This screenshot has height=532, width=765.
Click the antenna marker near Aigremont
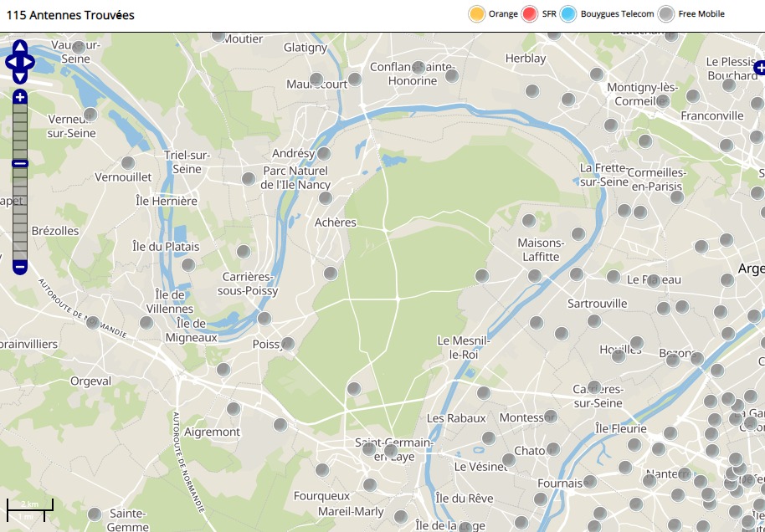pyautogui.click(x=234, y=409)
